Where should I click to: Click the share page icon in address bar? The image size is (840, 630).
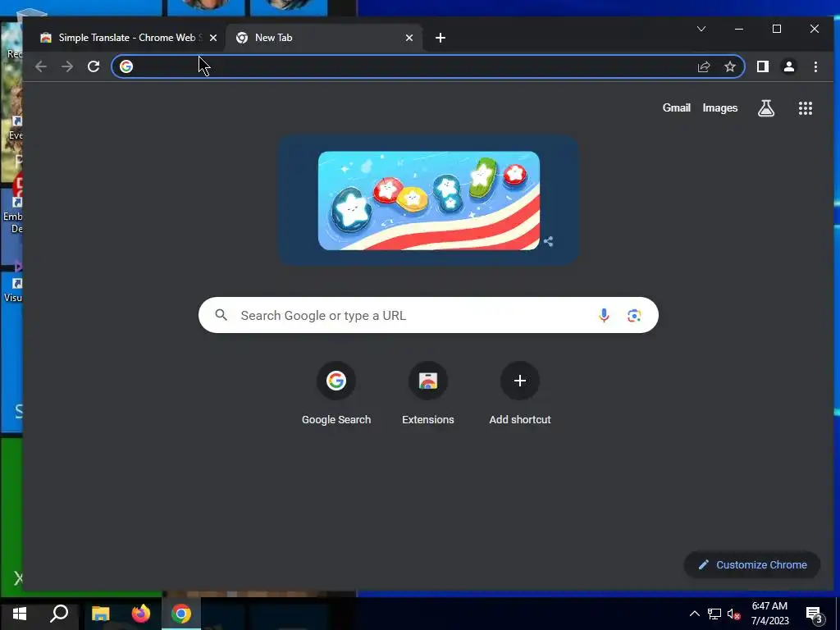[703, 66]
